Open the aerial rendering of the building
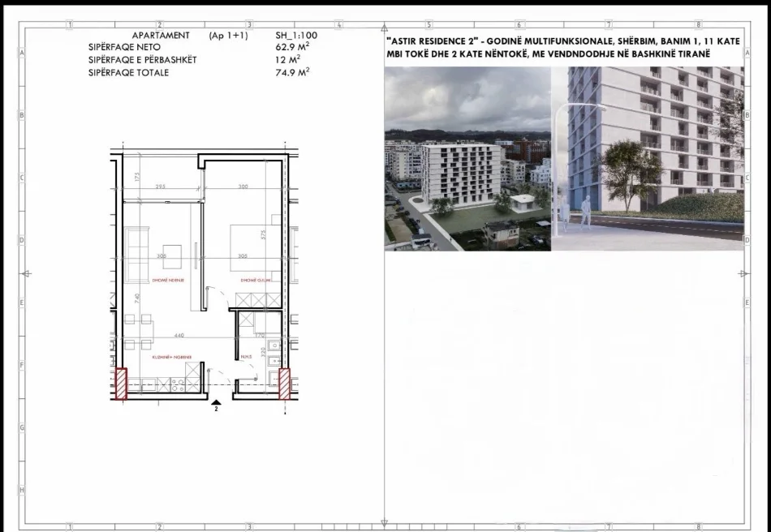The width and height of the screenshot is (771, 532). (467, 159)
